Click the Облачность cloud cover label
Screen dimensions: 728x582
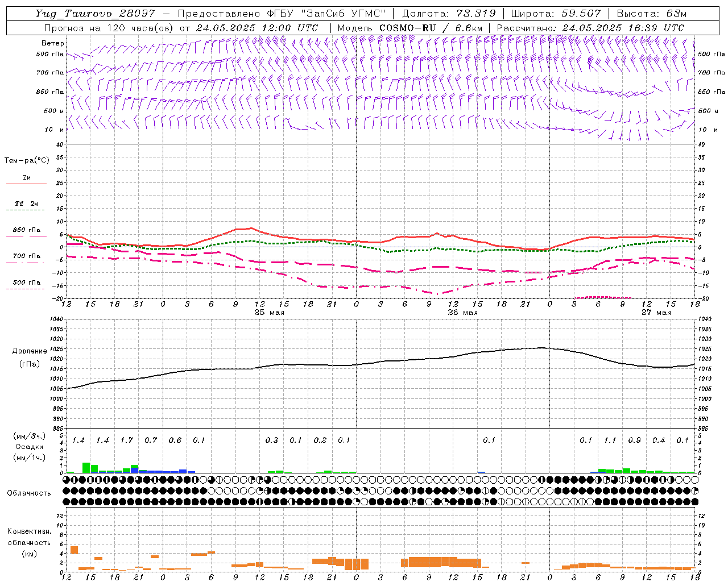point(29,493)
